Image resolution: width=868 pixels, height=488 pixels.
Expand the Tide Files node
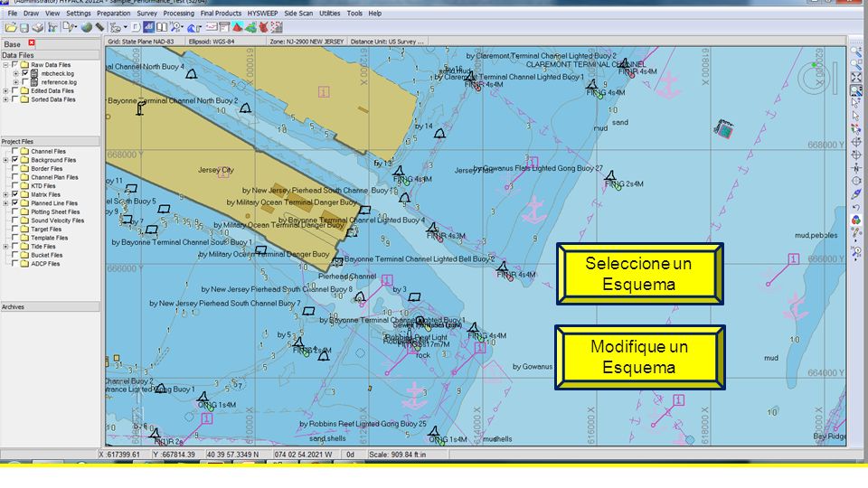pyautogui.click(x=5, y=247)
